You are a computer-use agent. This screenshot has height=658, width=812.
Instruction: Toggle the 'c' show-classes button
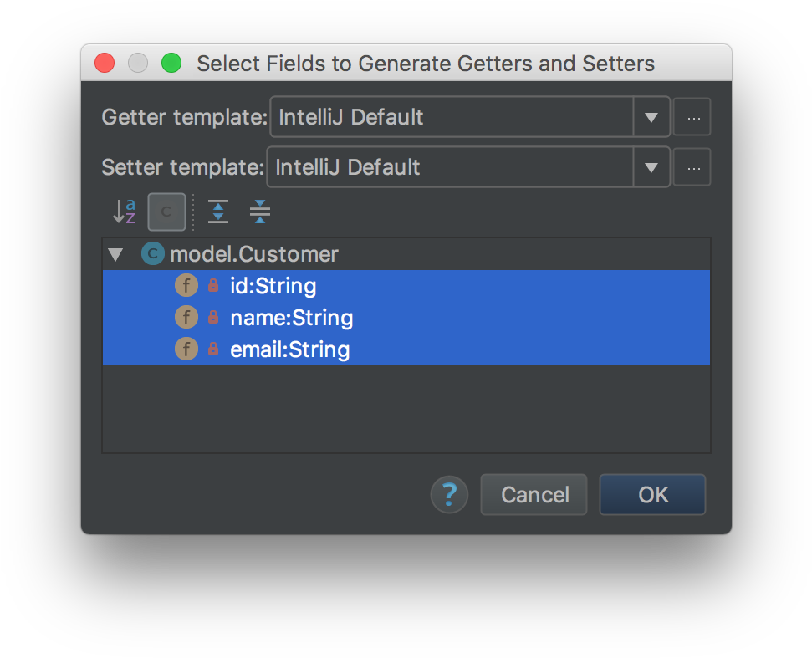click(x=166, y=212)
